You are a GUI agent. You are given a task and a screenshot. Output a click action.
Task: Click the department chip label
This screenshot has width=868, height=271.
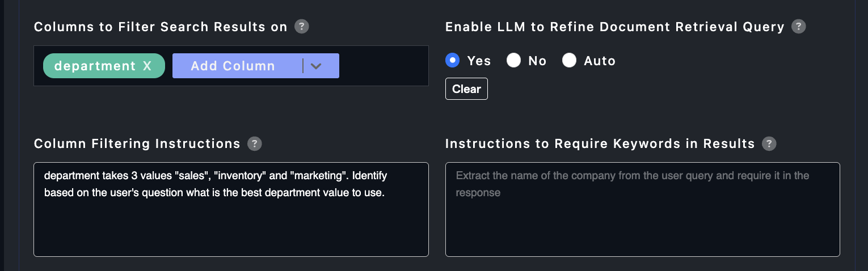click(95, 66)
